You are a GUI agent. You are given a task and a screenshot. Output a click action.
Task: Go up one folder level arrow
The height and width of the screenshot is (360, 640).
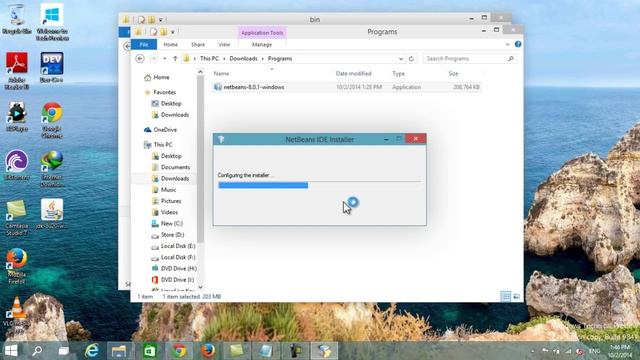coord(175,59)
